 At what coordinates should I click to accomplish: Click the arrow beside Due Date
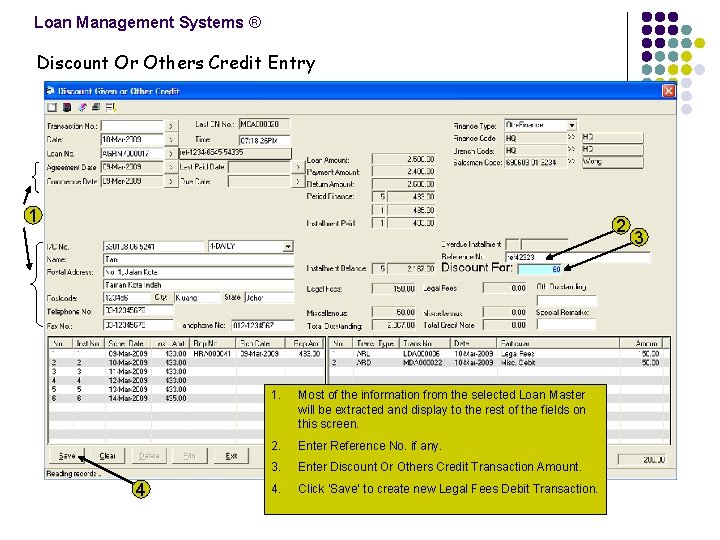[x=298, y=181]
